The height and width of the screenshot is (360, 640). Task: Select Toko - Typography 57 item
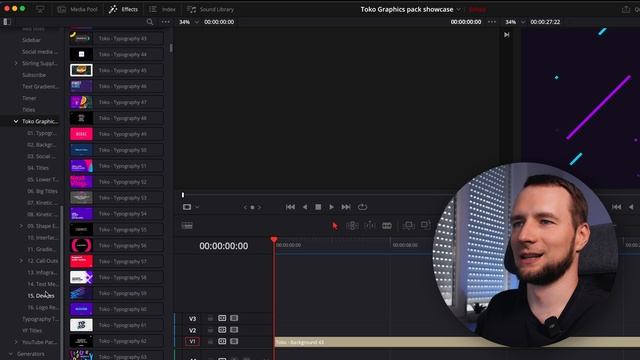tap(117, 261)
